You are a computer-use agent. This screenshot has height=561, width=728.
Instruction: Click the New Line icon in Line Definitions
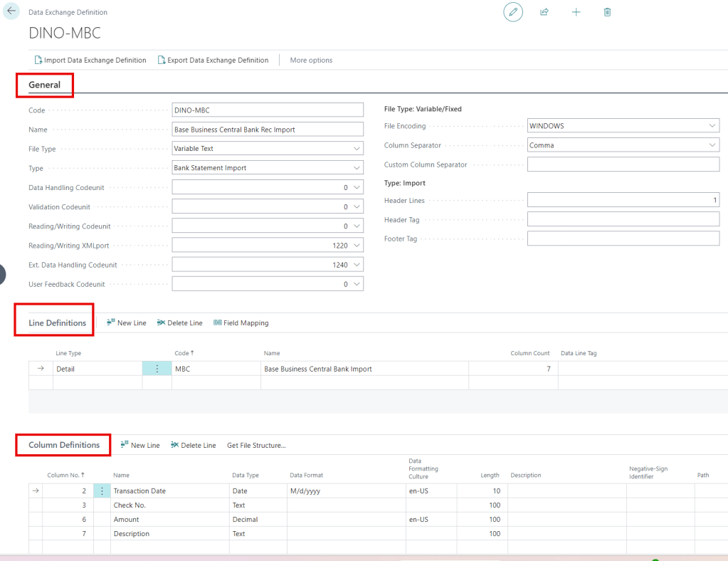(x=126, y=323)
